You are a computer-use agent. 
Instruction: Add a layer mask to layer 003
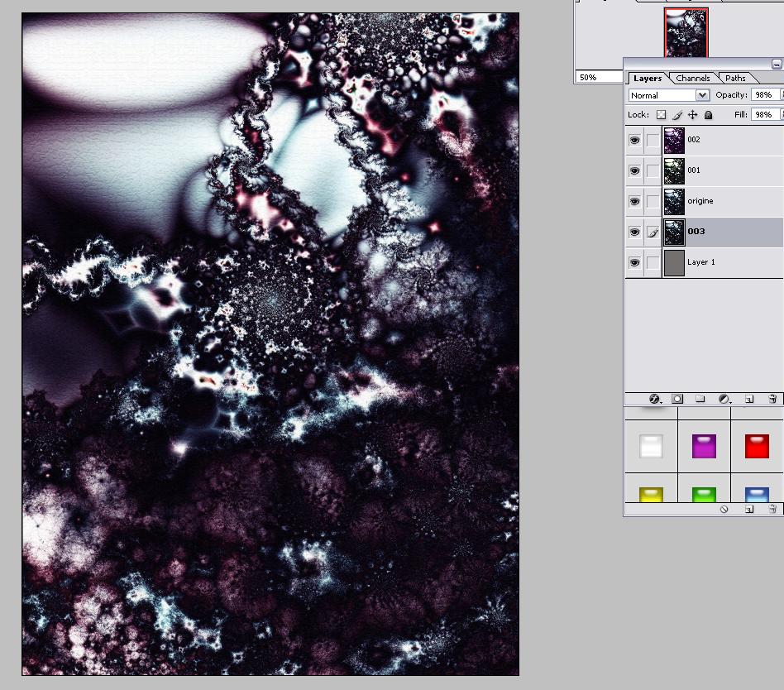676,399
